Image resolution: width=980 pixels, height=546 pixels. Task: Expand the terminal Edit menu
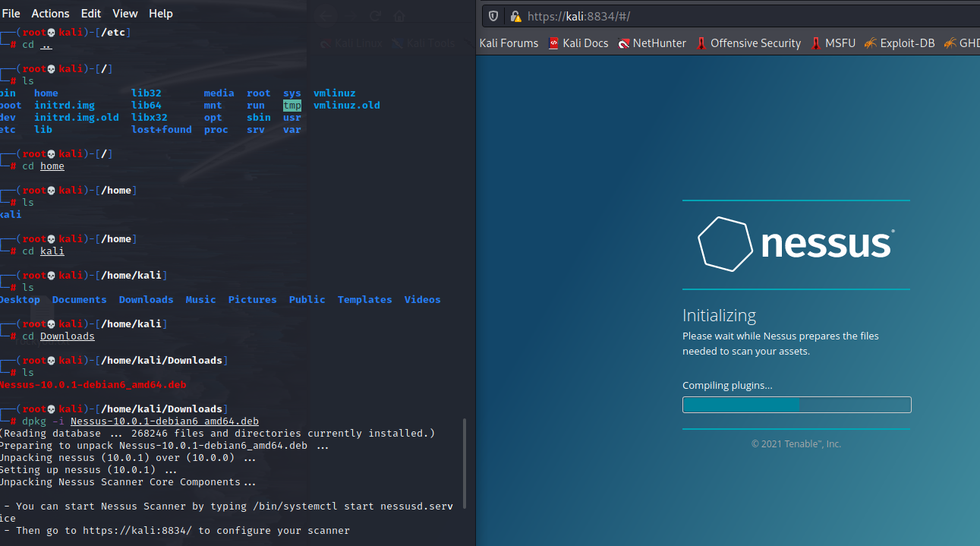coord(91,14)
